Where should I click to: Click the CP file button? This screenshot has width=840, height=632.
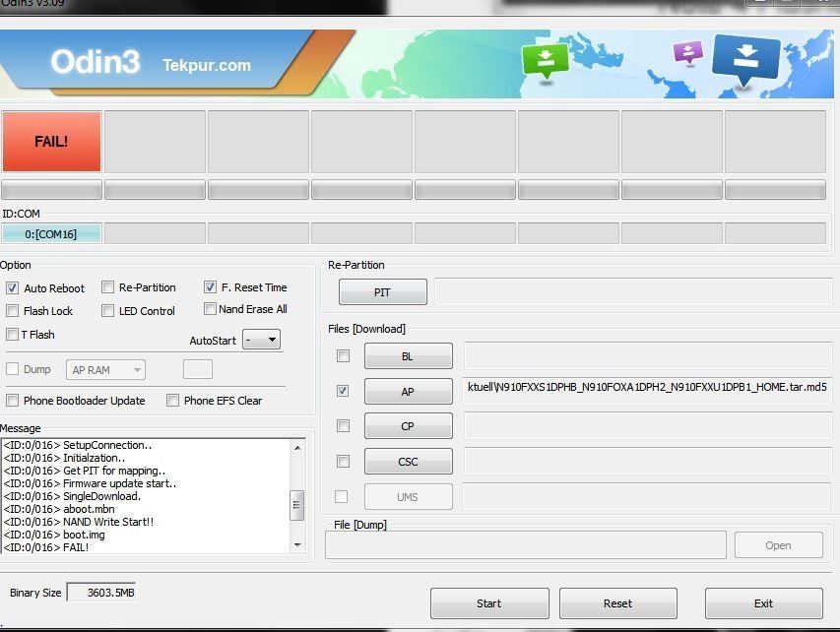[409, 426]
